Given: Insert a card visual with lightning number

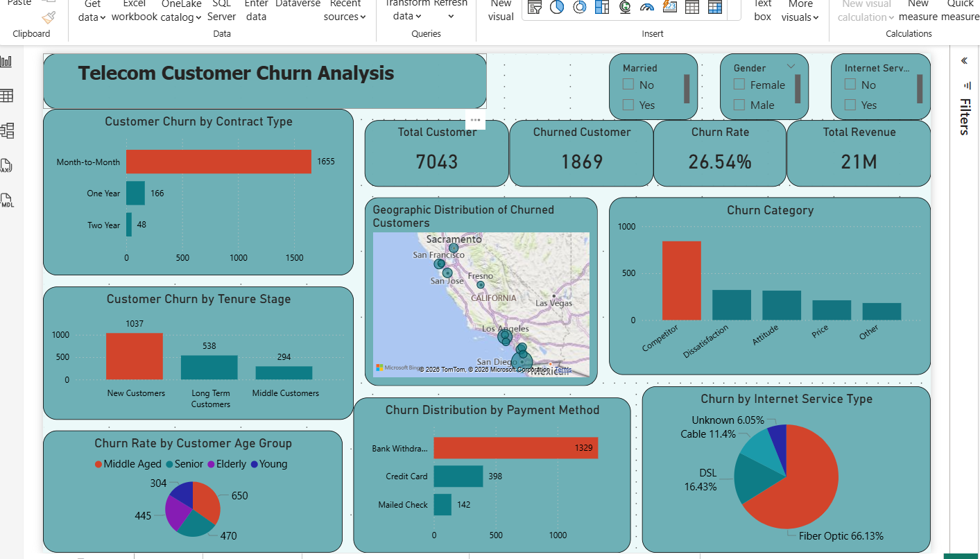Looking at the screenshot, I should click(x=669, y=7).
